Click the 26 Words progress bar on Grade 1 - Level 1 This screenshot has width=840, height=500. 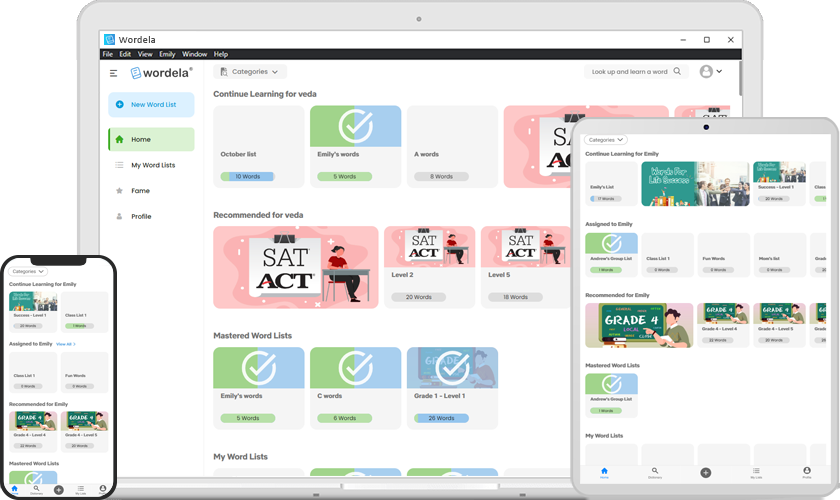pos(441,418)
